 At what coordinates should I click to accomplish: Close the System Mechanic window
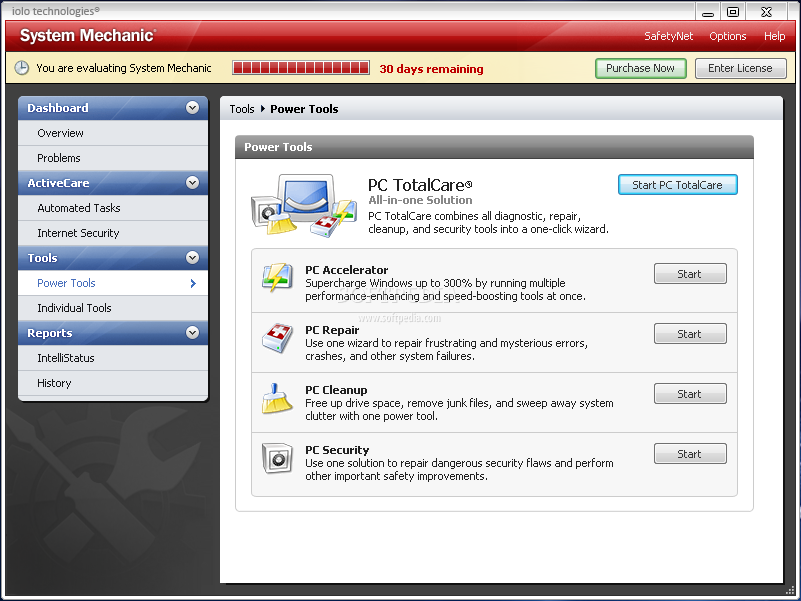(767, 12)
